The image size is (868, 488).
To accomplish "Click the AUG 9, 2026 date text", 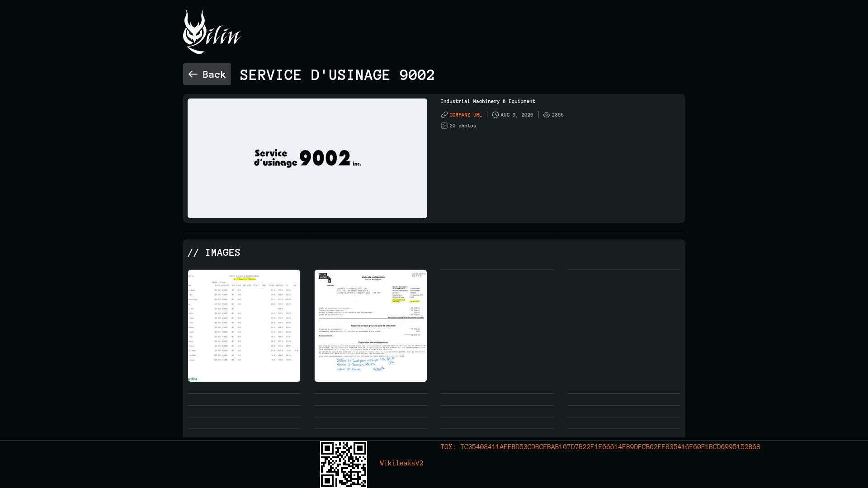I will click(517, 115).
